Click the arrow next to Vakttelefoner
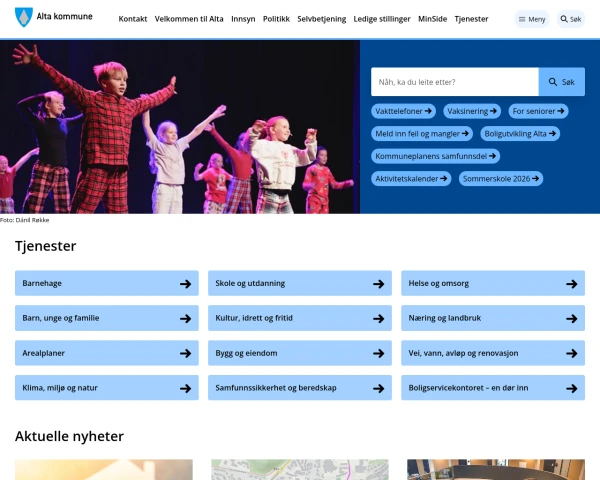 click(x=428, y=111)
